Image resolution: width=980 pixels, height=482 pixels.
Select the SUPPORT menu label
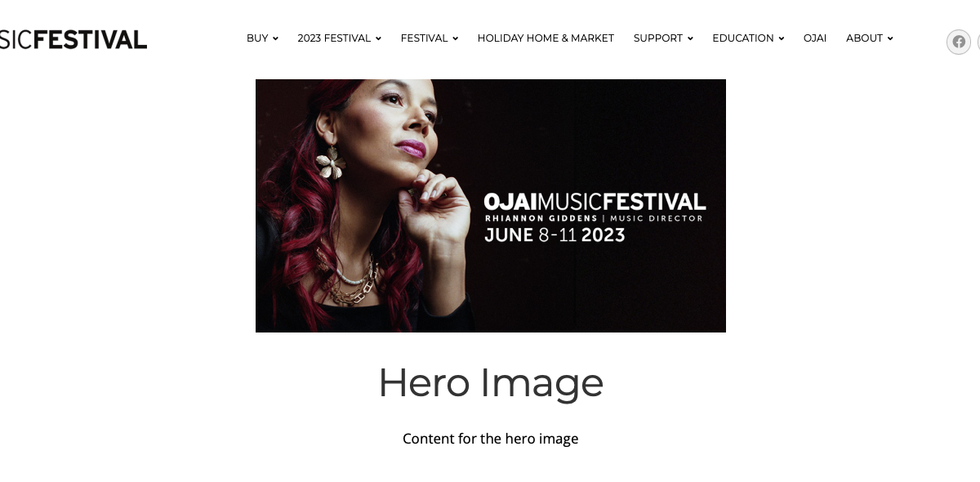pyautogui.click(x=658, y=38)
